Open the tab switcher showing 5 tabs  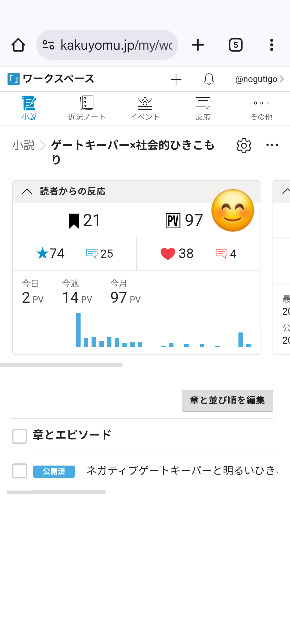pyautogui.click(x=235, y=45)
